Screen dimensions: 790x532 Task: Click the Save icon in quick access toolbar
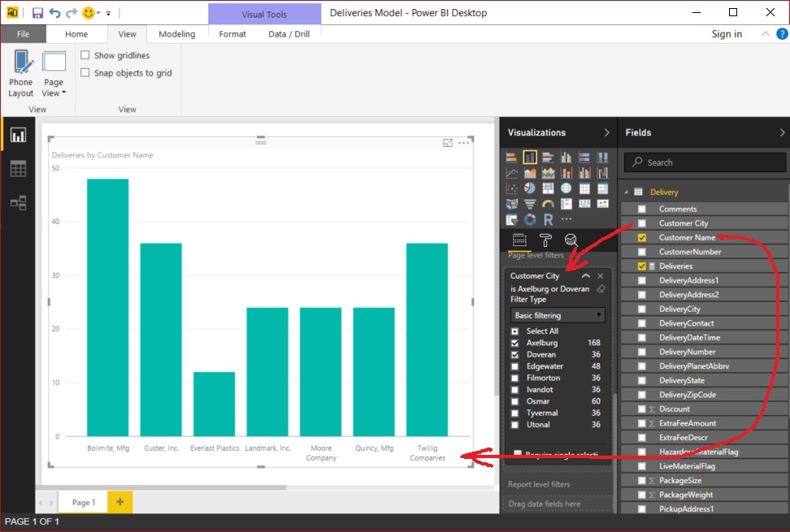tap(37, 12)
